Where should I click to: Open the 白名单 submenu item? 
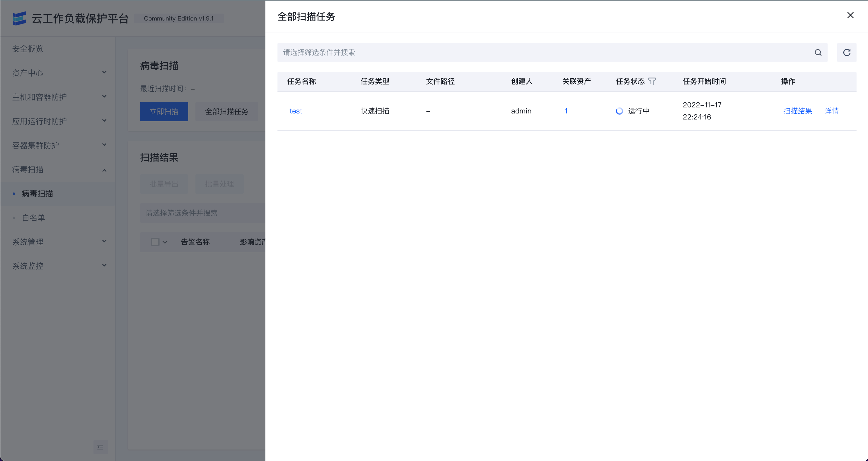click(x=33, y=218)
